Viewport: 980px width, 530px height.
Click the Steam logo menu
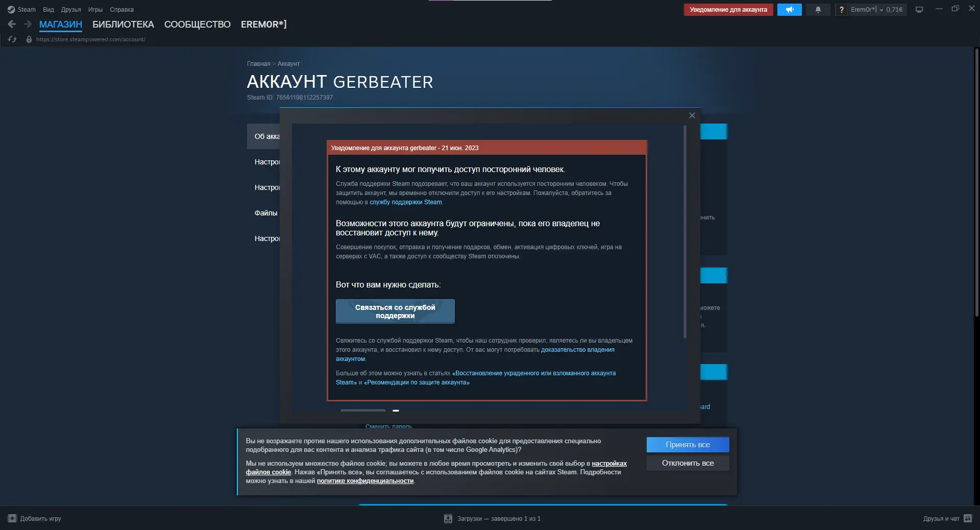[x=21, y=9]
